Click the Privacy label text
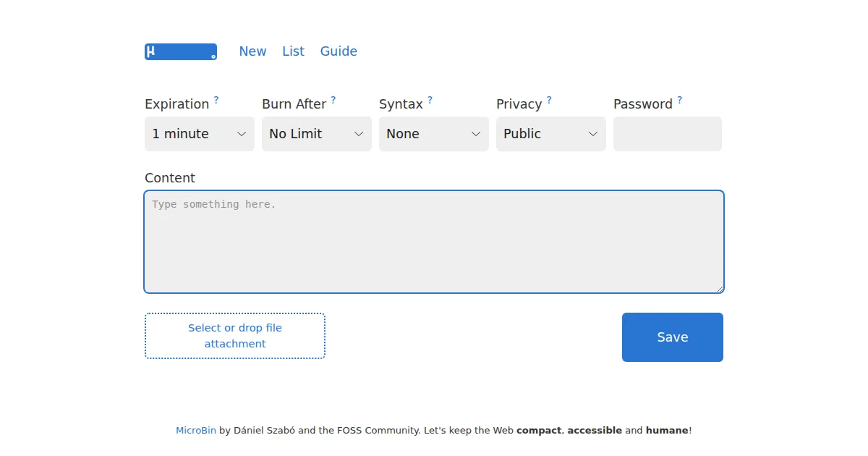The height and width of the screenshot is (456, 868). click(519, 104)
